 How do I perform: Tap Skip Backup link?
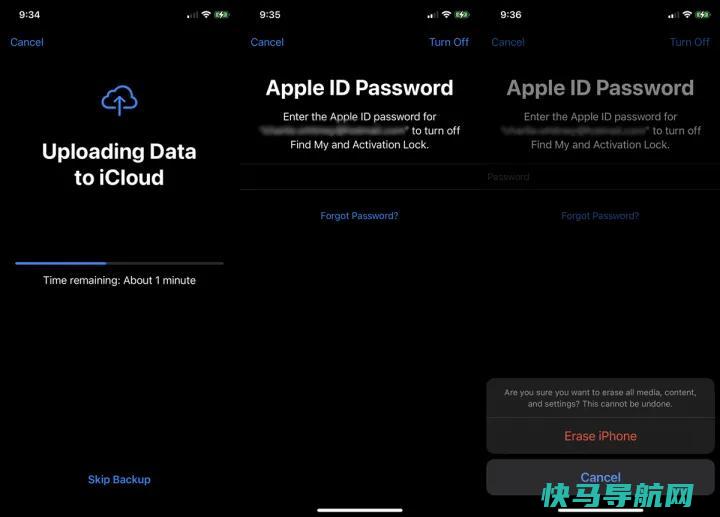pos(119,479)
